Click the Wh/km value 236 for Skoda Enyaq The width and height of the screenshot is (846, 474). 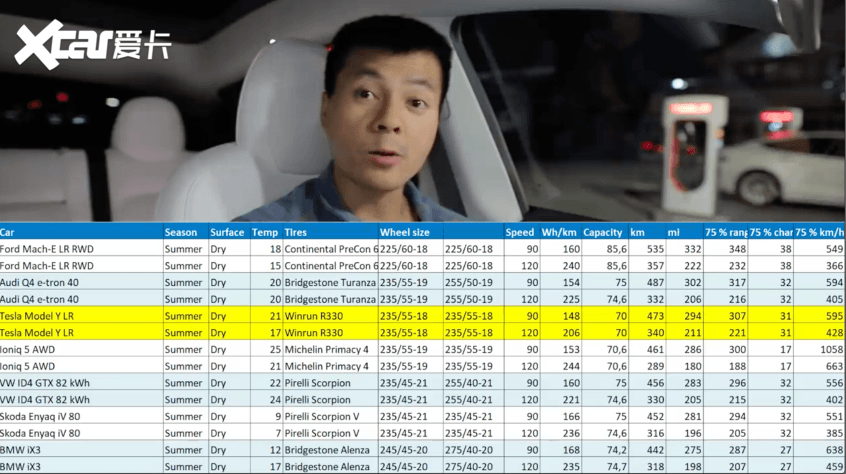coord(571,433)
